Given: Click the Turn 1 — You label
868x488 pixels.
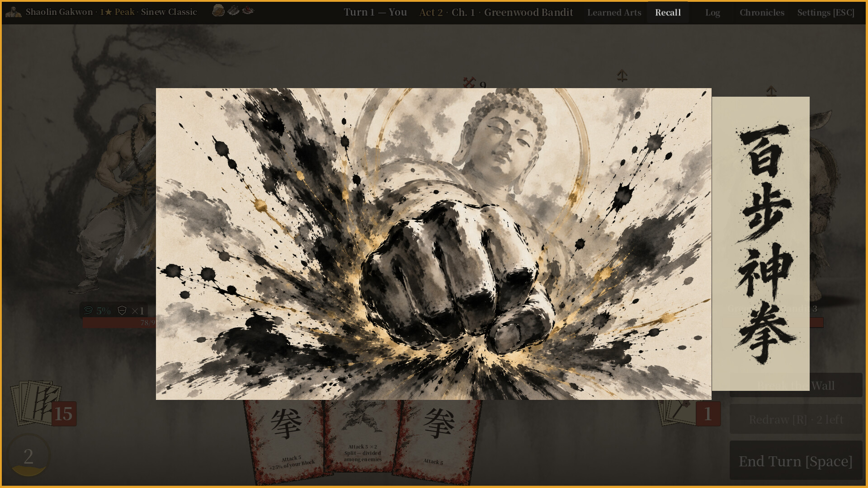Looking at the screenshot, I should coord(375,12).
